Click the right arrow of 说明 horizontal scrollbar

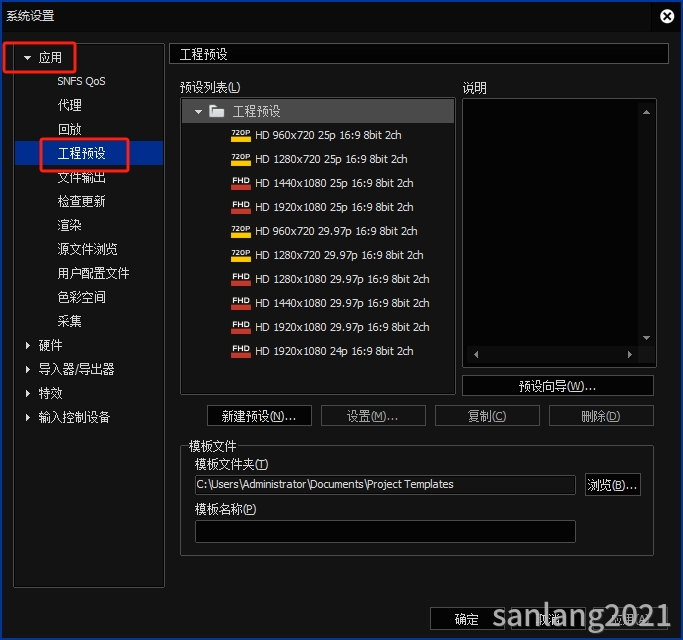pyautogui.click(x=629, y=355)
